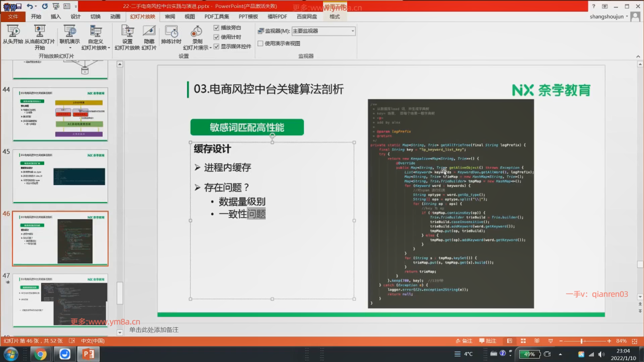This screenshot has width=644, height=362.
Task: Toggle Play Narrations (播放旁白) checkbox
Action: point(216,28)
